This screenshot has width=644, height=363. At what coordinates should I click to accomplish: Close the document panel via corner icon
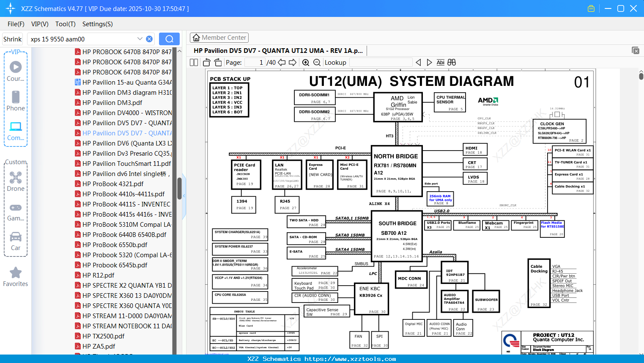pyautogui.click(x=636, y=50)
